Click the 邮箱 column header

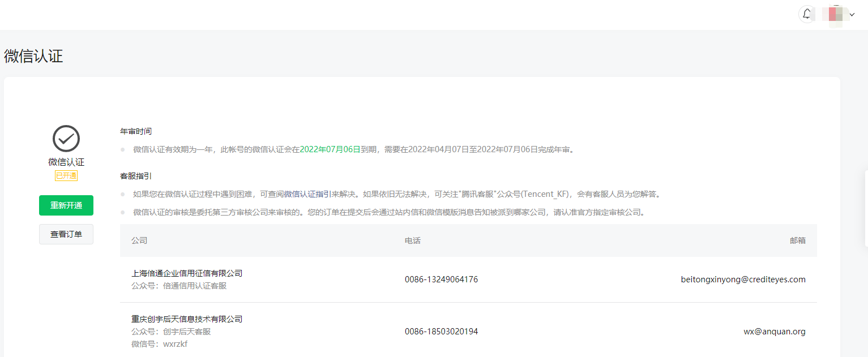[x=798, y=240]
